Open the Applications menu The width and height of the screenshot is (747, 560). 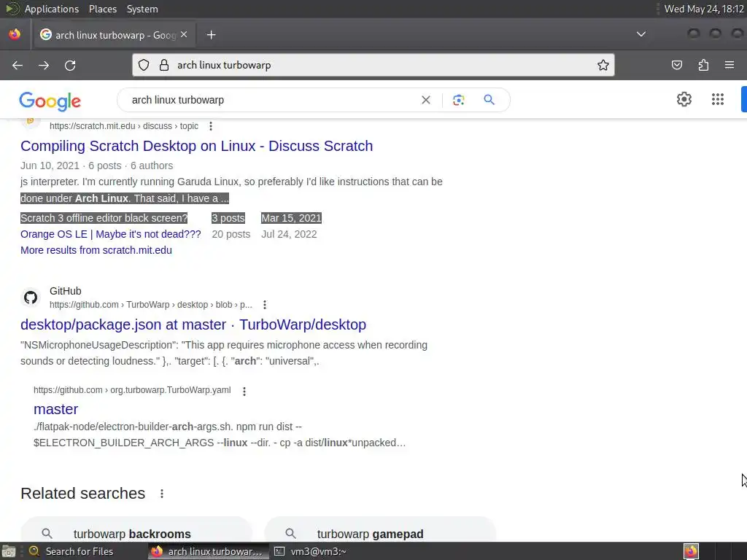click(x=52, y=9)
